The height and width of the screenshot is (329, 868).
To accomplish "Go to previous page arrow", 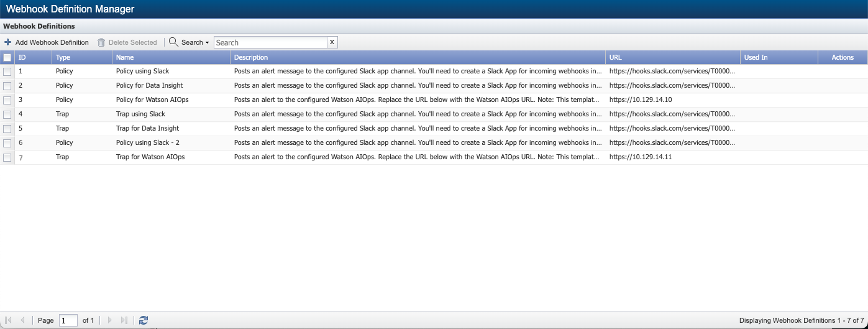I will tap(22, 320).
